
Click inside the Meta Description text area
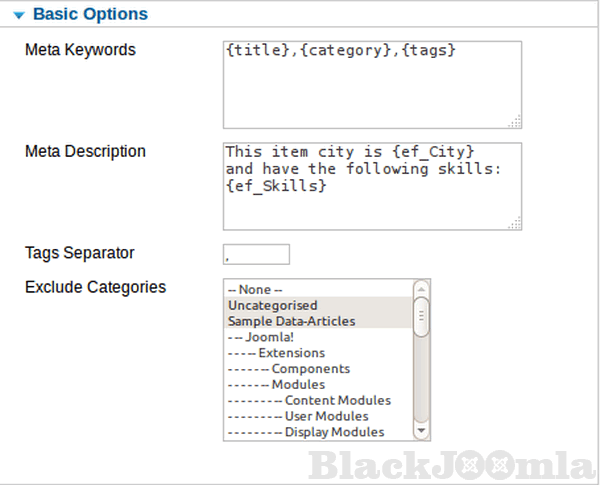[372, 185]
